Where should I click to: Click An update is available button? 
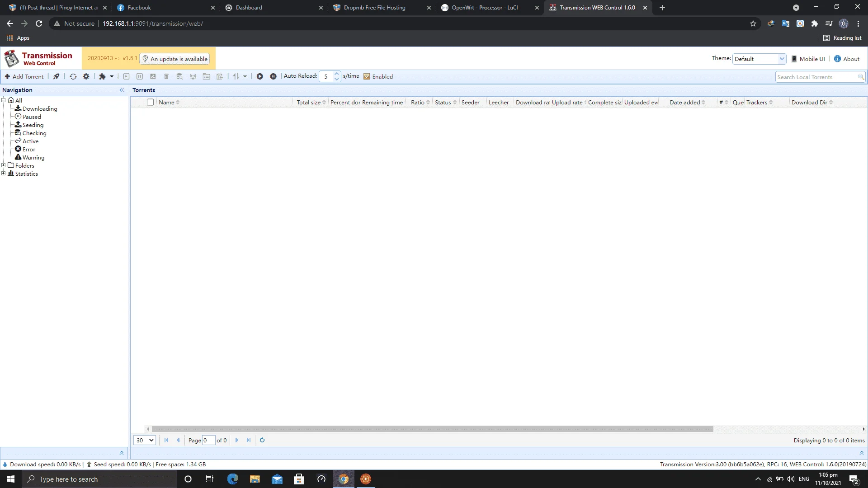coord(175,59)
